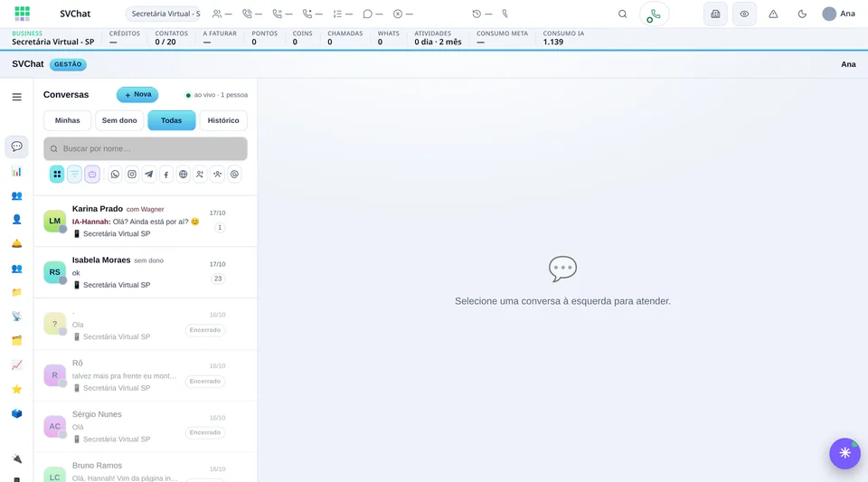Switch to the Sem dono tab

click(x=119, y=120)
